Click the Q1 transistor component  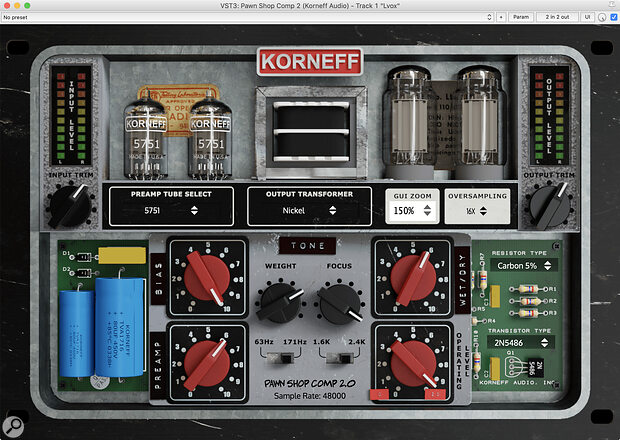pyautogui.click(x=525, y=368)
